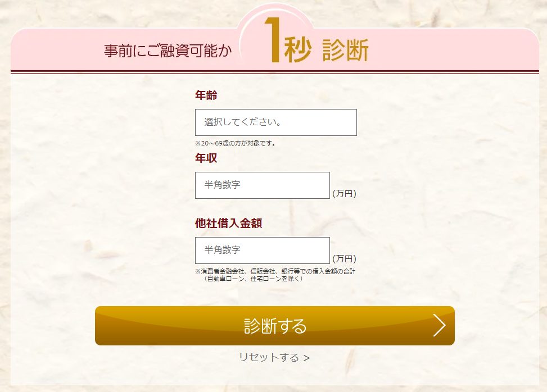The image size is (547, 392).
Task: Click the (万円) unit beside 年収 field
Action: click(344, 194)
